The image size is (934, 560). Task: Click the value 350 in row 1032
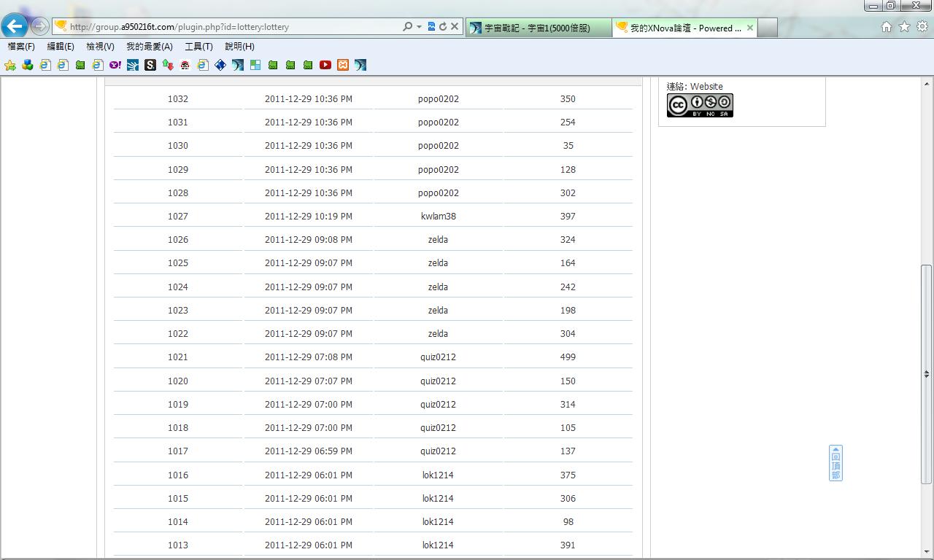tap(568, 98)
